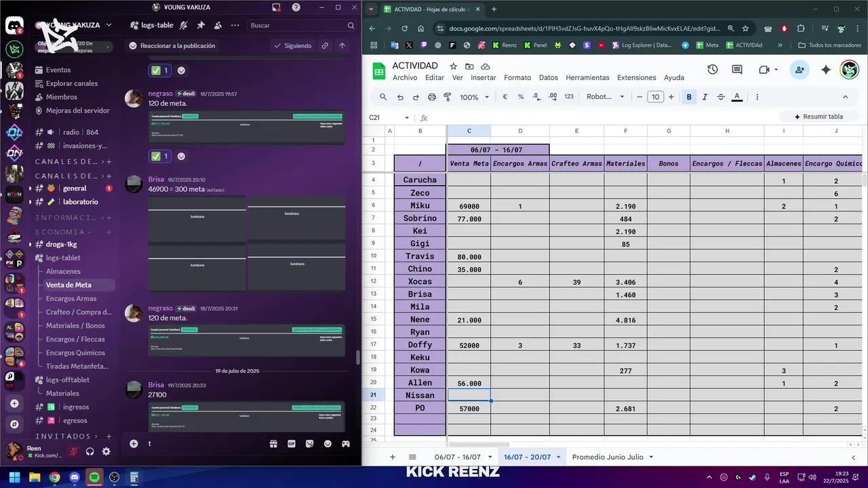Open the 123 number format dropdown
Screen dimensions: 868x488
569,97
